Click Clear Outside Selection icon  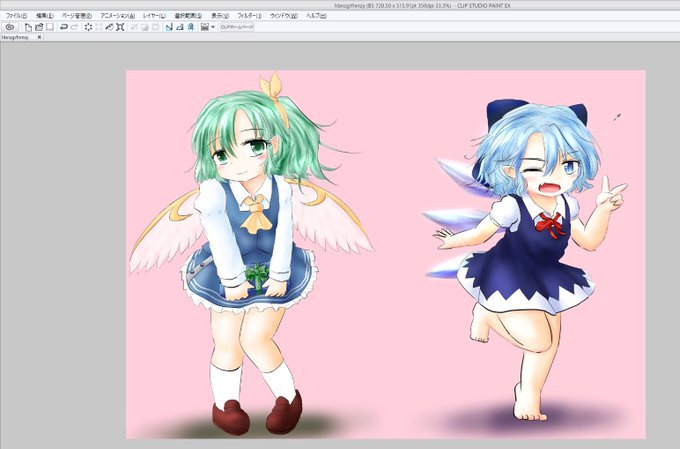[99, 27]
